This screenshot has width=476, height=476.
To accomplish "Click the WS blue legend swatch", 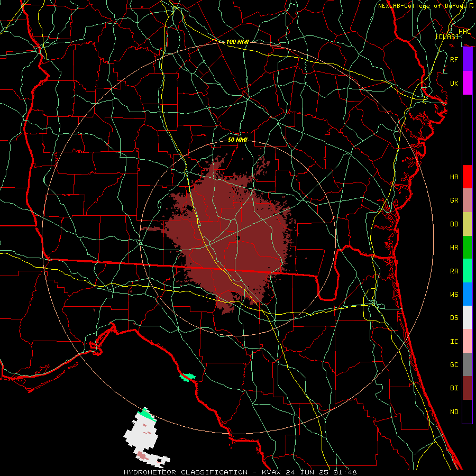I will [x=467, y=294].
